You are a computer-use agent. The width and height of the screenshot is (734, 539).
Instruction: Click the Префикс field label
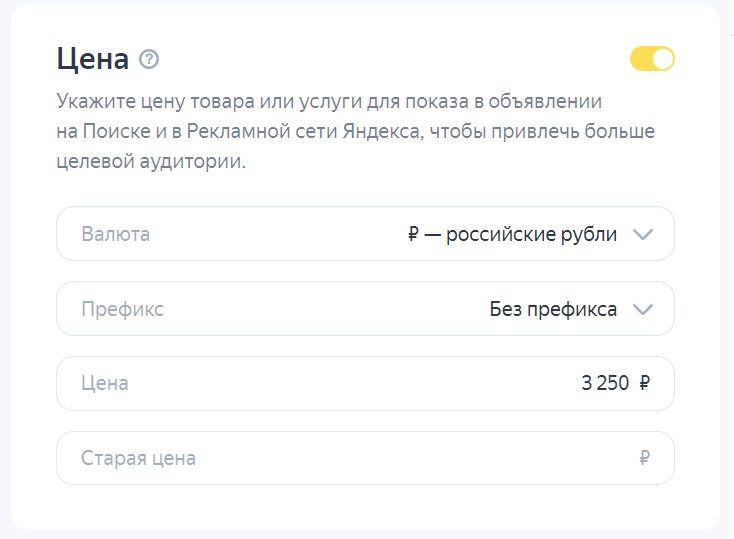point(122,309)
